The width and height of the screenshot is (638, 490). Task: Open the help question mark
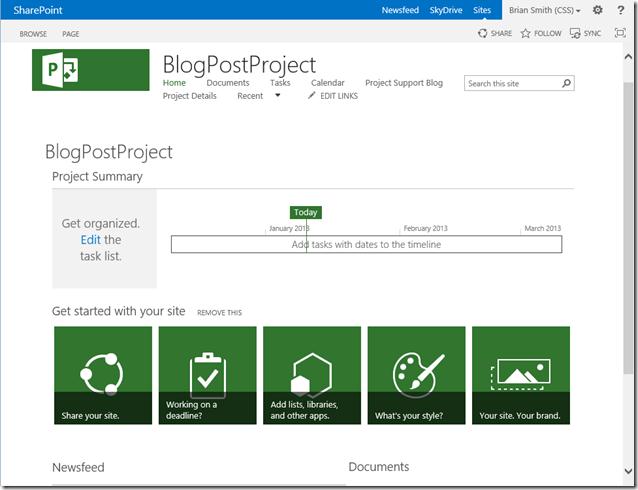(621, 10)
